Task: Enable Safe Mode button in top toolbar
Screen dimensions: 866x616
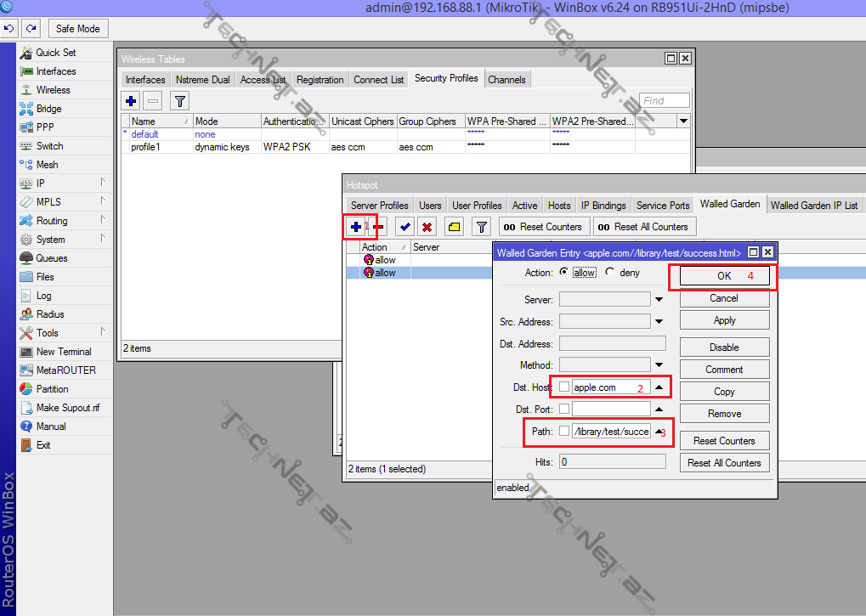Action: pyautogui.click(x=77, y=28)
